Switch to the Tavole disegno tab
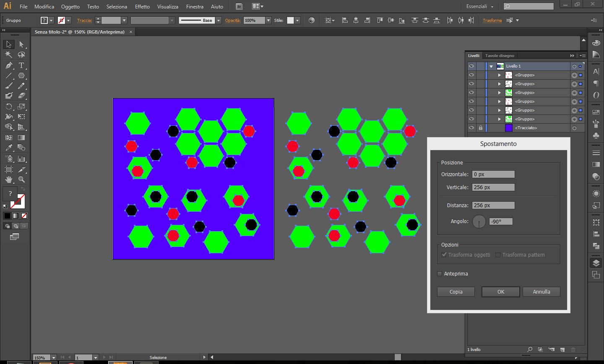This screenshot has width=604, height=364. click(x=499, y=55)
